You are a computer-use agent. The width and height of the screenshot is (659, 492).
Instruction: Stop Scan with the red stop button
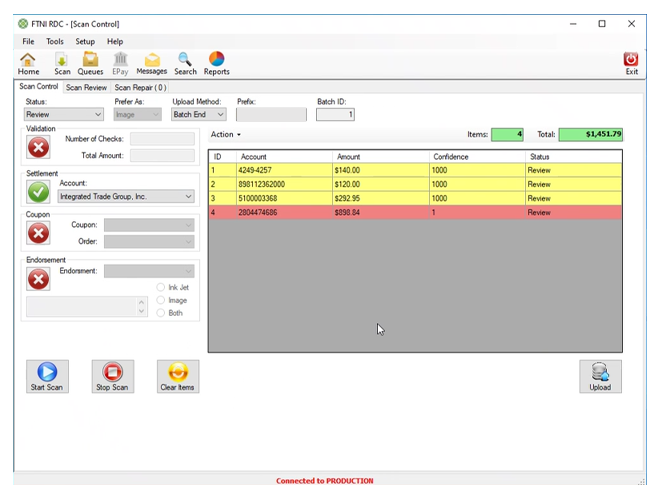pos(113,376)
